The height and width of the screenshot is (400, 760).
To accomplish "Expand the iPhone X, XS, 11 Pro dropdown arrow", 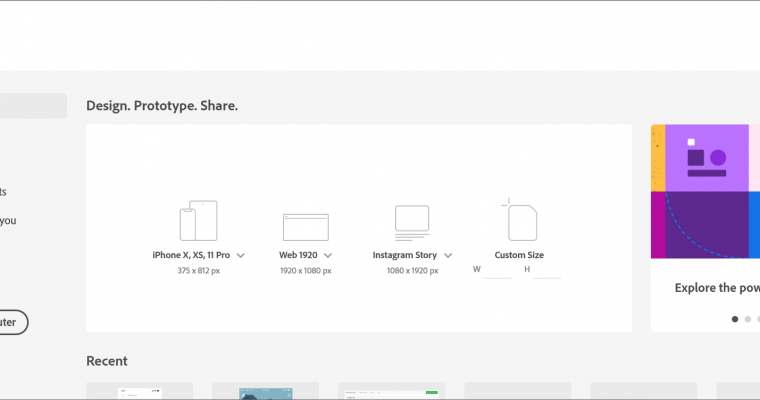I will [241, 256].
